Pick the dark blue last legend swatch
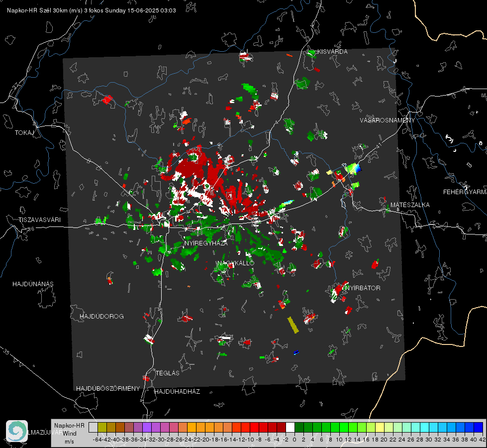Screen dimensions: 487x448 coord(479,427)
